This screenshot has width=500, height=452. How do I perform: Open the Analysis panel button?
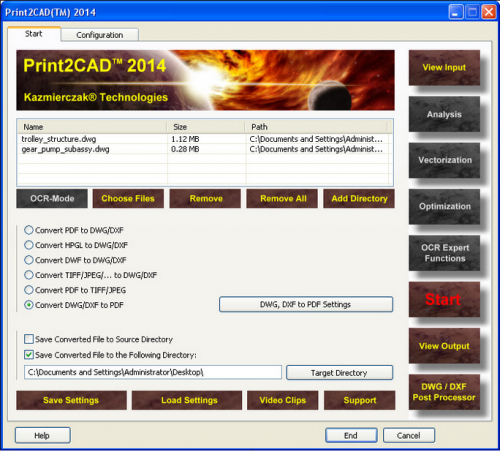coord(444,114)
